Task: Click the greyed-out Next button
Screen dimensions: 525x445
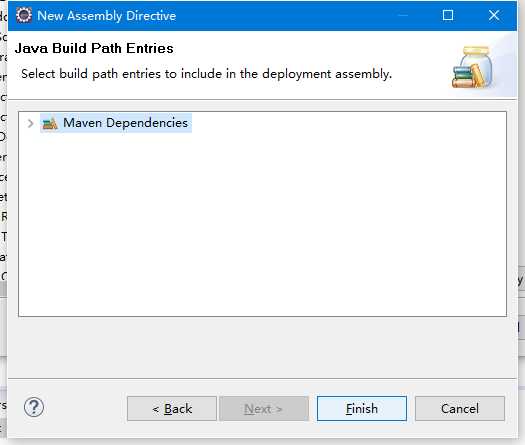Action: coord(264,409)
